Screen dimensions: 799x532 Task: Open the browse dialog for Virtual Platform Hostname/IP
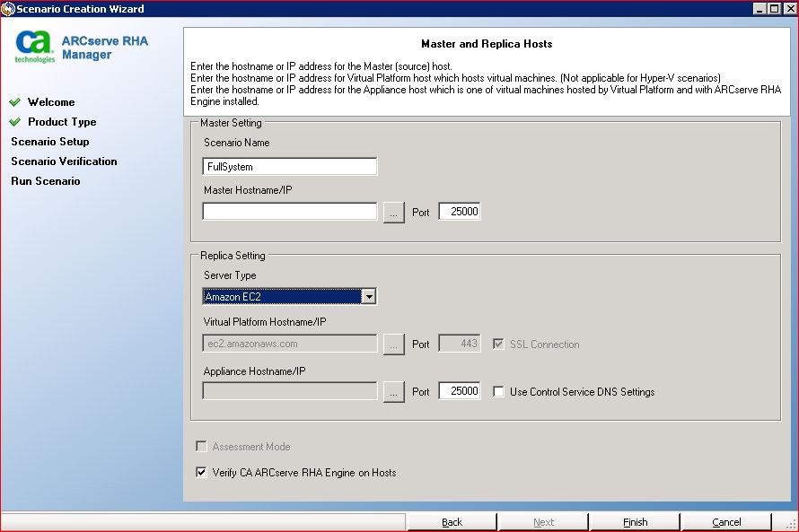[x=393, y=344]
